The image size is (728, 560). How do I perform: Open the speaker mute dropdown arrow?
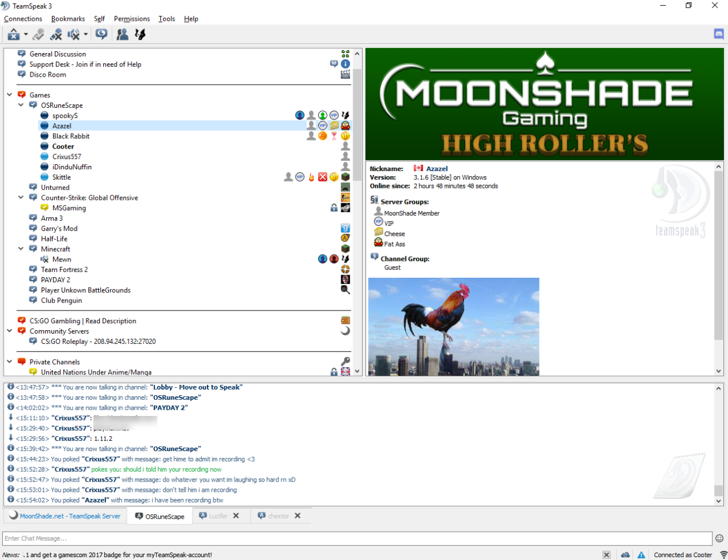point(86,35)
